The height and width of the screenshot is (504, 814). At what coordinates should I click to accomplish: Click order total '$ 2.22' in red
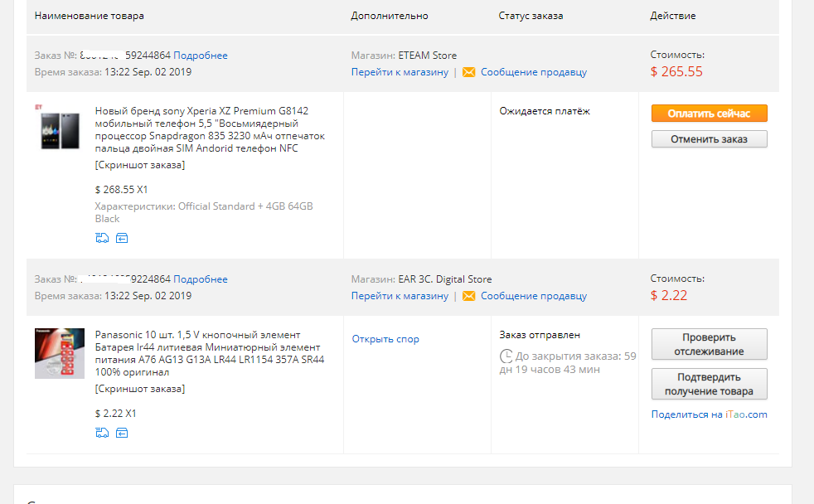click(x=669, y=295)
